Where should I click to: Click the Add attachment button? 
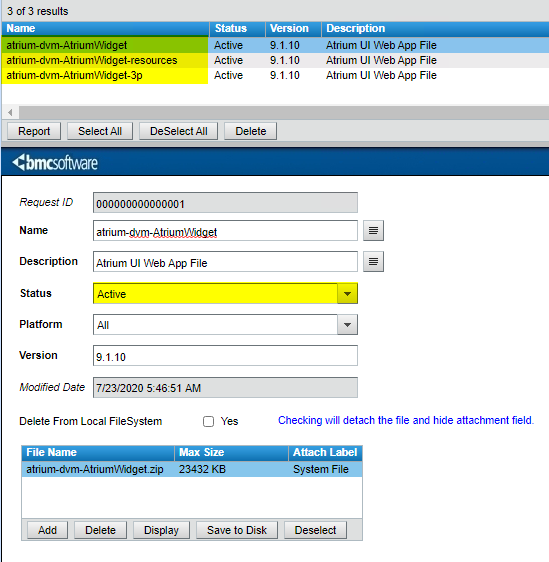click(47, 530)
